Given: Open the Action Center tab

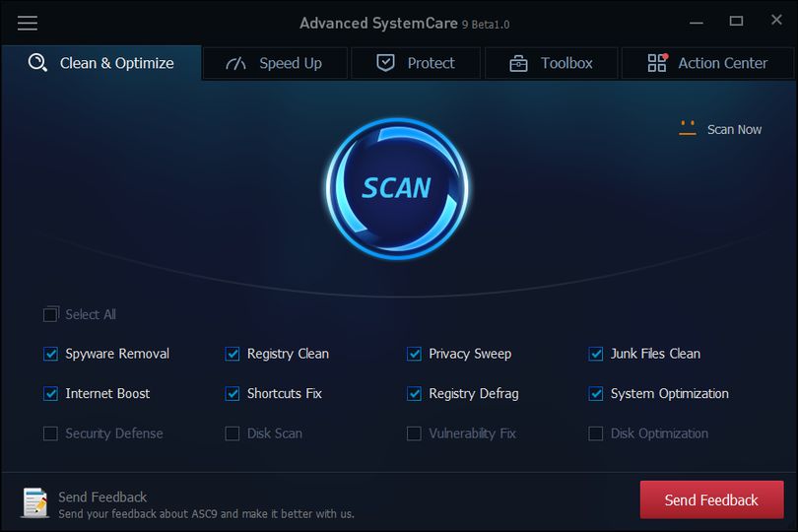Looking at the screenshot, I should pos(707,64).
